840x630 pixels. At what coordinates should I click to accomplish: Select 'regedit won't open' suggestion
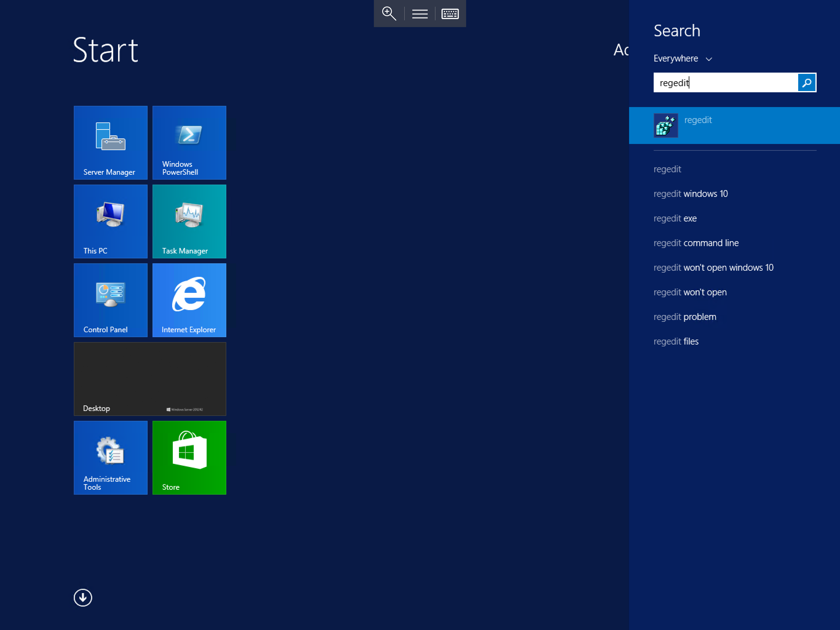[x=690, y=292]
